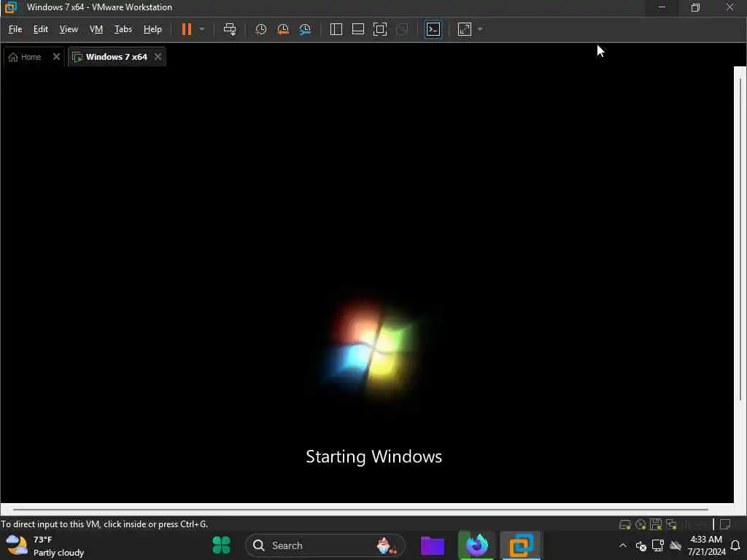This screenshot has height=560, width=747.
Task: Toggle the console view icon
Action: point(433,29)
